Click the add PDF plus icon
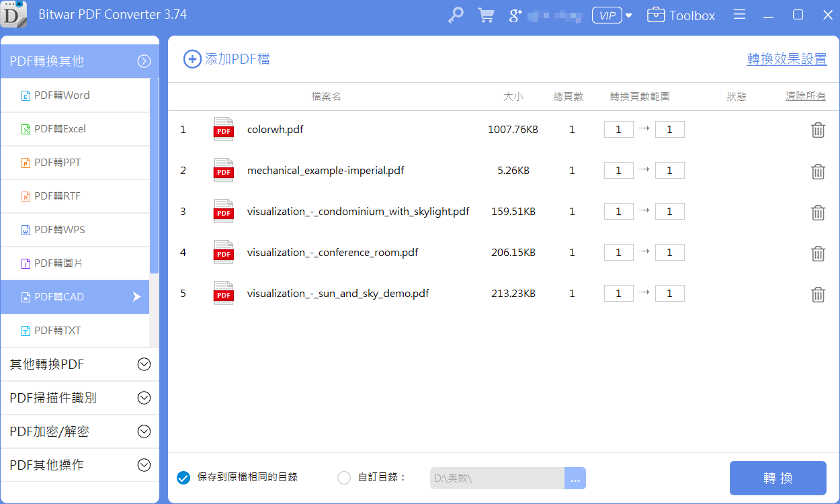 [192, 59]
